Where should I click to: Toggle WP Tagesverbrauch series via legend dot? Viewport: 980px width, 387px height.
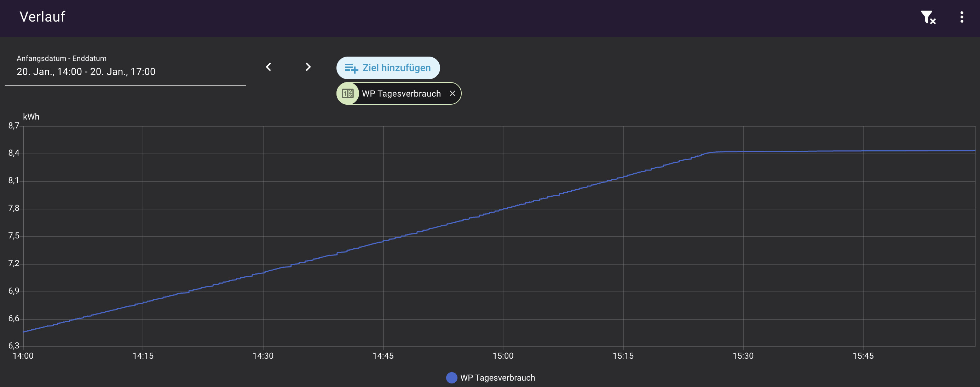click(x=451, y=377)
